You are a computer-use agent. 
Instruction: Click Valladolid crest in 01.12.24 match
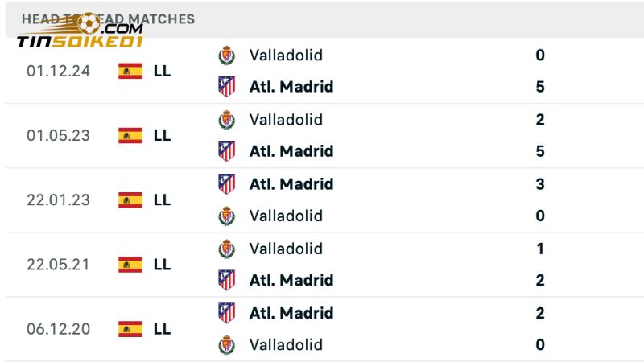point(227,56)
